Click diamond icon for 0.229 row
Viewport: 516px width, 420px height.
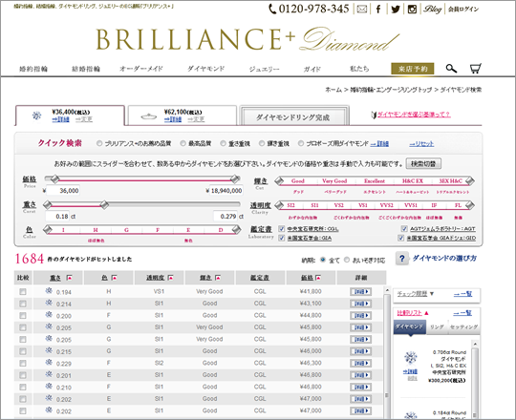(49, 362)
